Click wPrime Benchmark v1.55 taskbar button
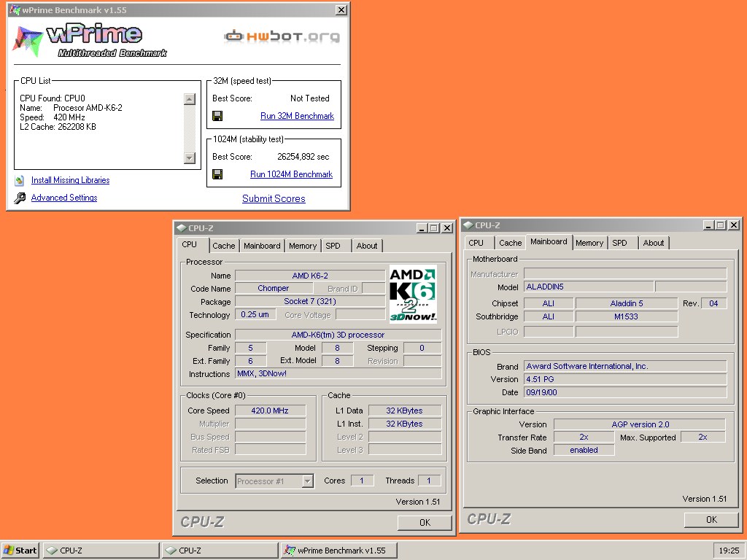This screenshot has width=747, height=560. (338, 551)
